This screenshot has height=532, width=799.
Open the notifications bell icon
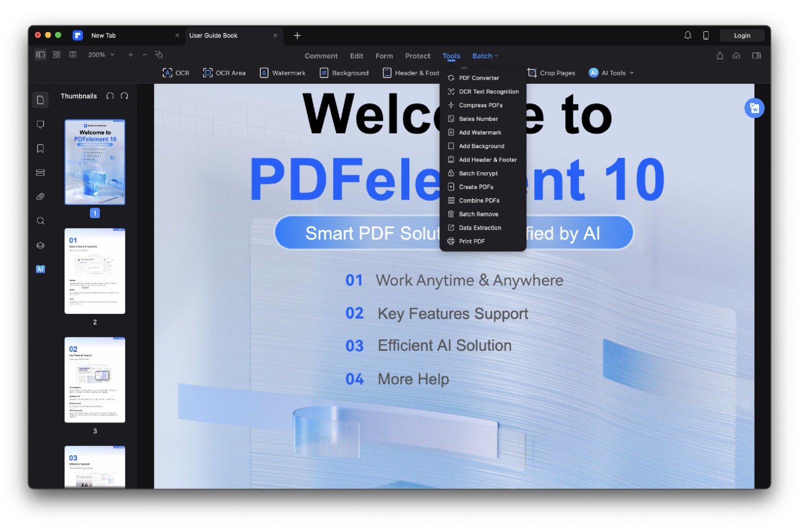688,35
